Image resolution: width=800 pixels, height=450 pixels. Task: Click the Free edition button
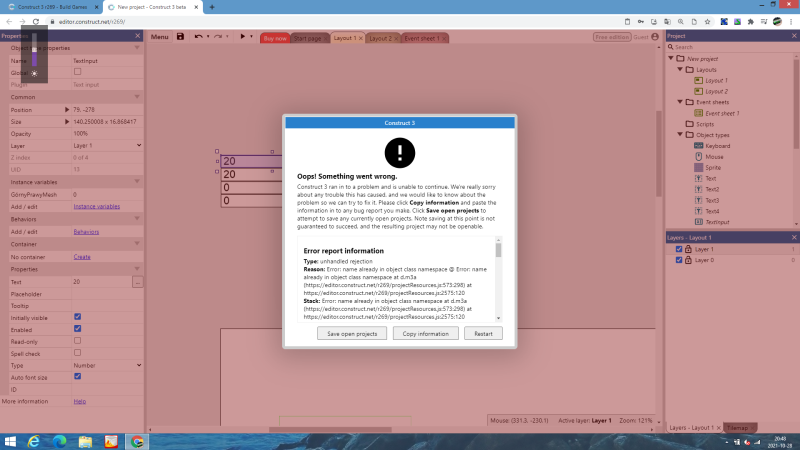(612, 37)
